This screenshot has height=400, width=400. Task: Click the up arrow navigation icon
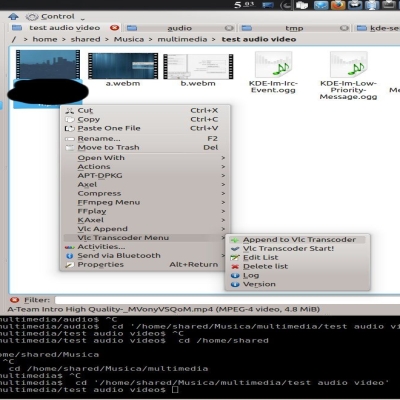(13, 16)
